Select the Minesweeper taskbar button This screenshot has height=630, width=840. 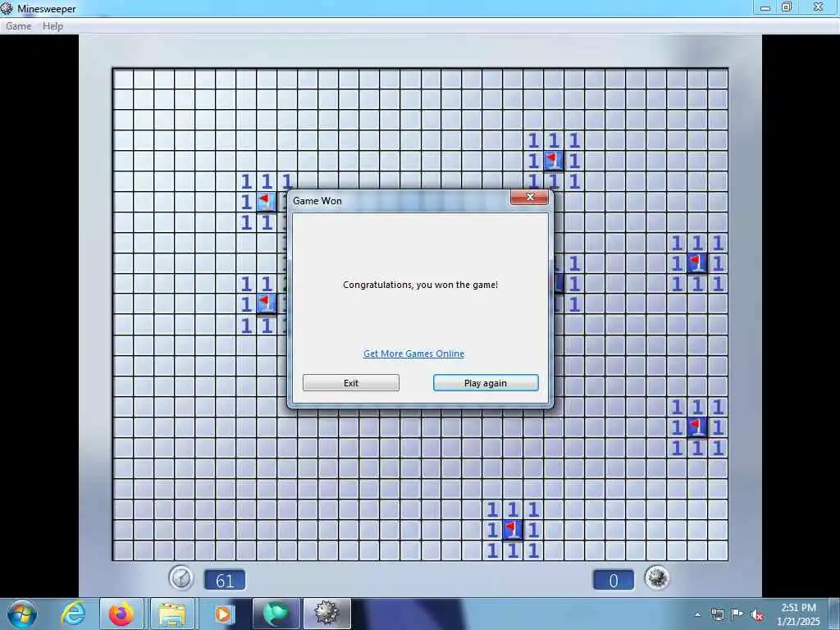326,614
